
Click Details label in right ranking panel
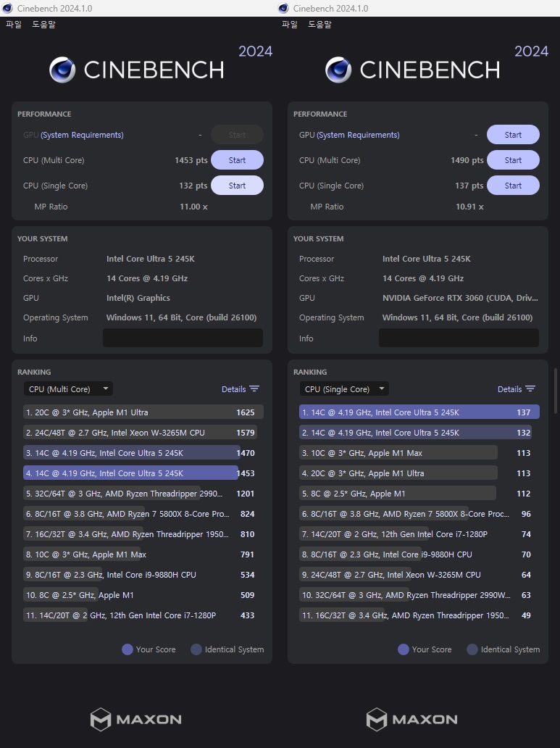pos(509,389)
